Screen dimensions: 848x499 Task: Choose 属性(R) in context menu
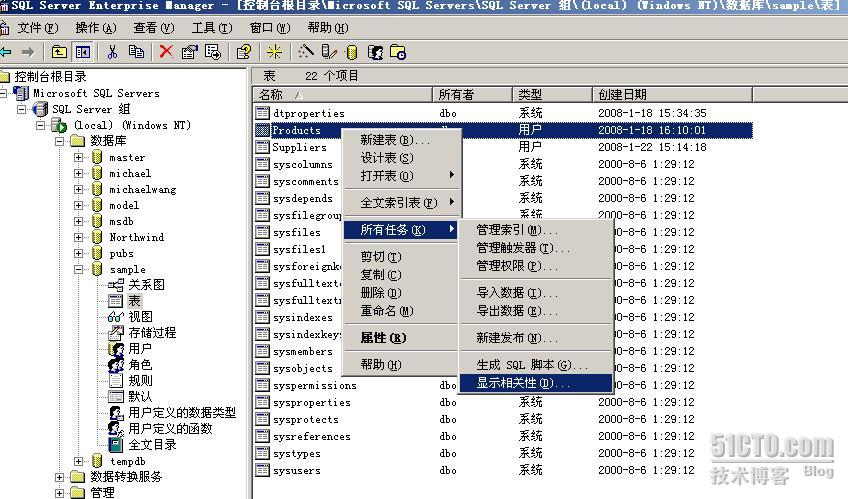pos(402,338)
